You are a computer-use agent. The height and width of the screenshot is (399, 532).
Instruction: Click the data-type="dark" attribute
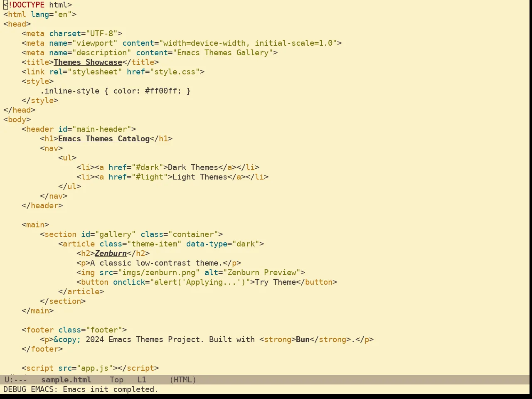(223, 244)
